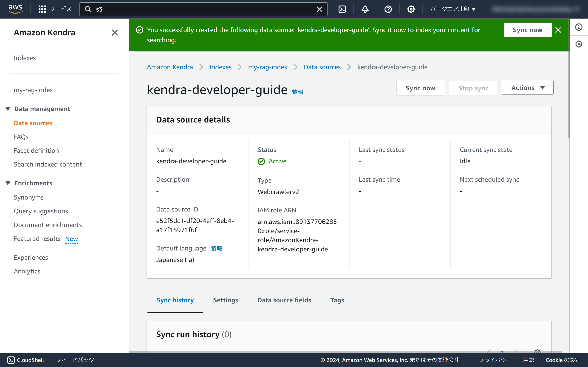Open the AWS home logo
588x367 pixels.
15,9
